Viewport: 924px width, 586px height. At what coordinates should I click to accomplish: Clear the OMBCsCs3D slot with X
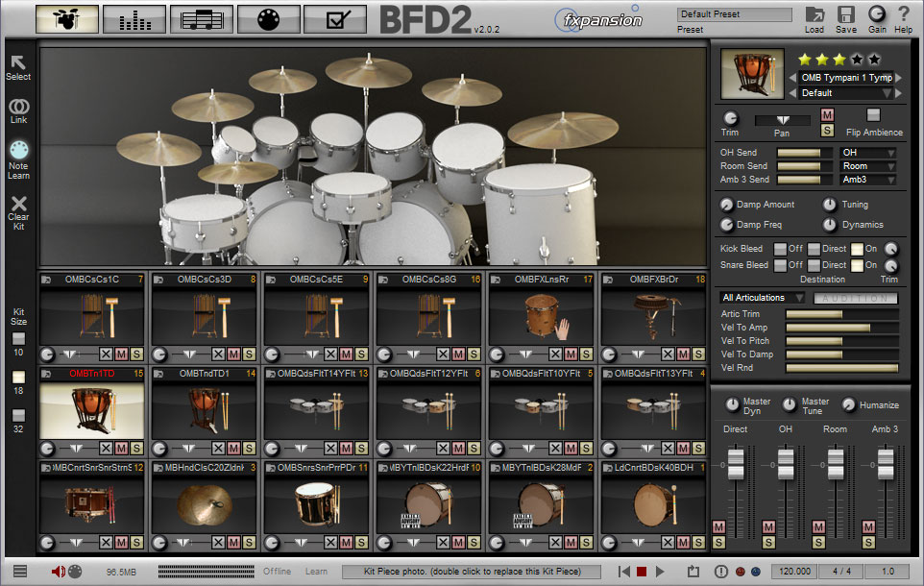[x=218, y=354]
